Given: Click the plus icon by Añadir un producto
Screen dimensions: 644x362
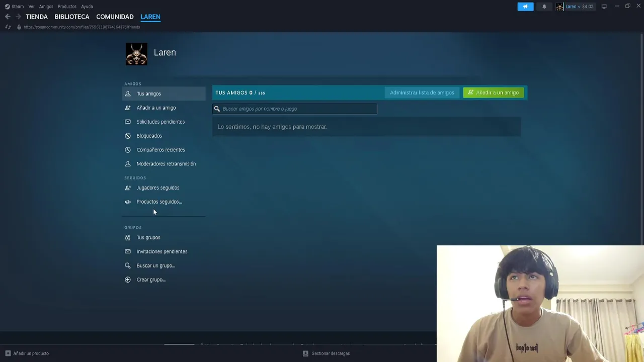Looking at the screenshot, I should tap(8, 353).
